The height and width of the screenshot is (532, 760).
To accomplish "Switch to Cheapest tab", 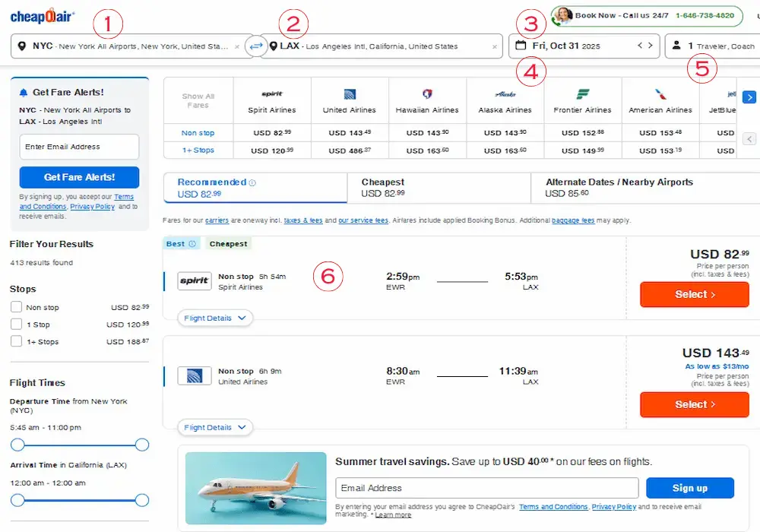I will pos(439,188).
